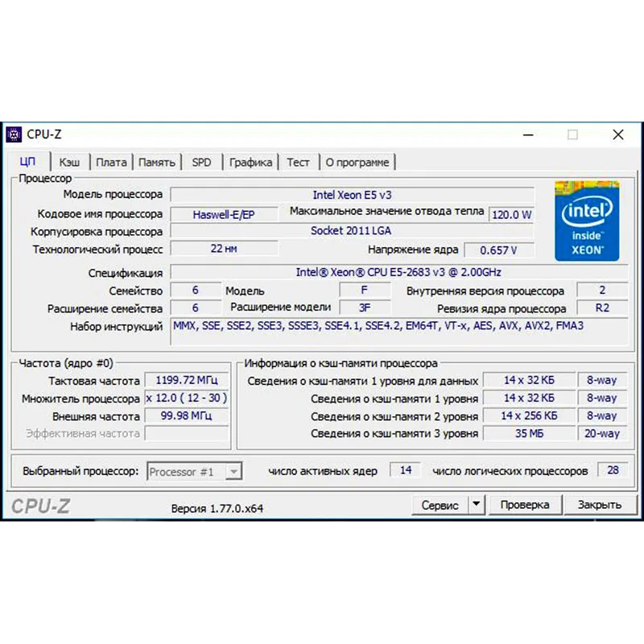The height and width of the screenshot is (644, 644).
Task: Click the CPU-Z logo at the bottom left
Action: 42,505
